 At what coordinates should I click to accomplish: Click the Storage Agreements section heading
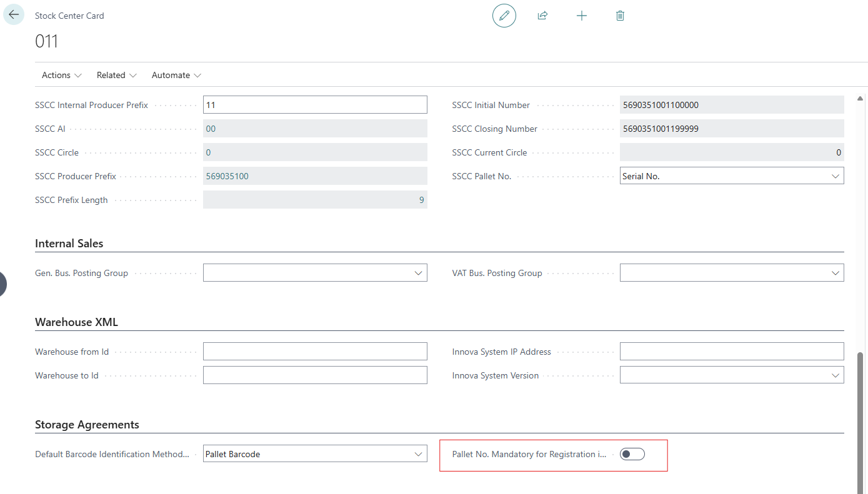pos(87,425)
